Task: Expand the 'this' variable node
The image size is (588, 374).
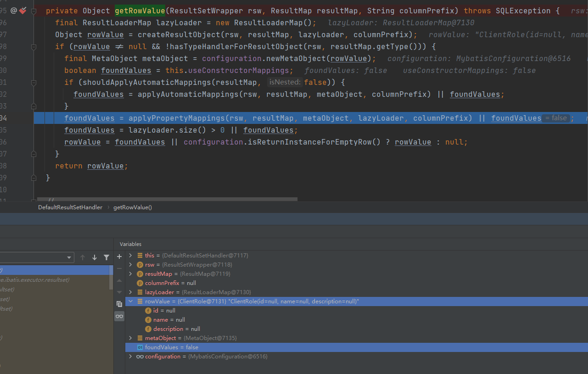Action: pos(130,255)
